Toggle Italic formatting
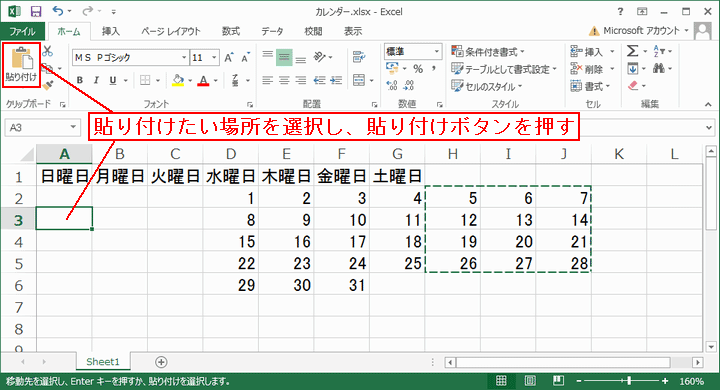This screenshot has width=720, height=390. pyautogui.click(x=96, y=80)
